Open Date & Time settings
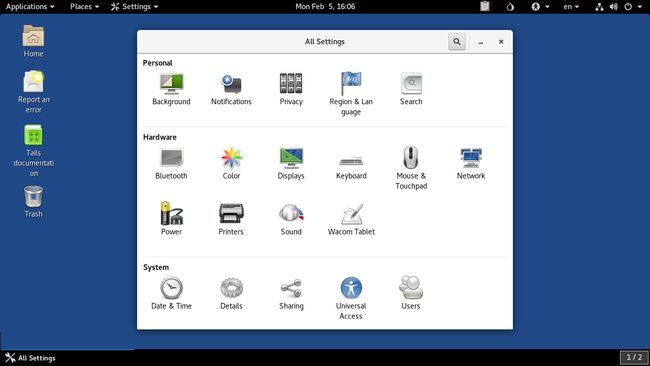This screenshot has height=366, width=650. pyautogui.click(x=171, y=293)
